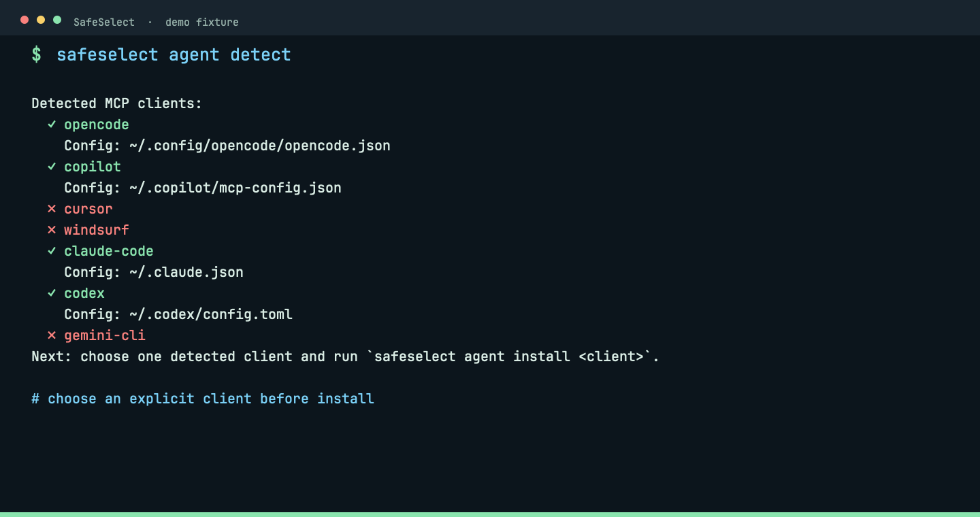The image size is (980, 517).
Task: Select the opencode client name
Action: coord(97,124)
